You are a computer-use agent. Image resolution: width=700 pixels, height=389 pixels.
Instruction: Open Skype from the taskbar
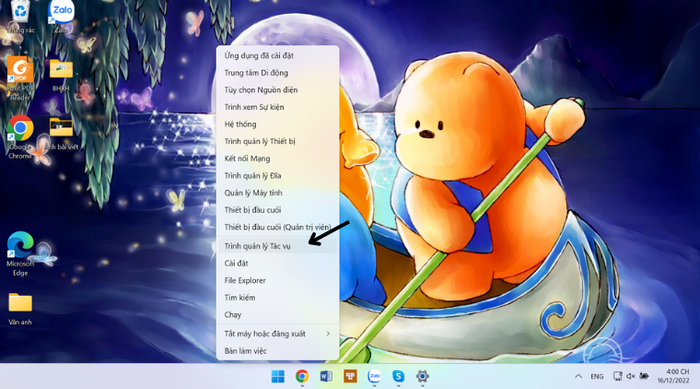(398, 376)
